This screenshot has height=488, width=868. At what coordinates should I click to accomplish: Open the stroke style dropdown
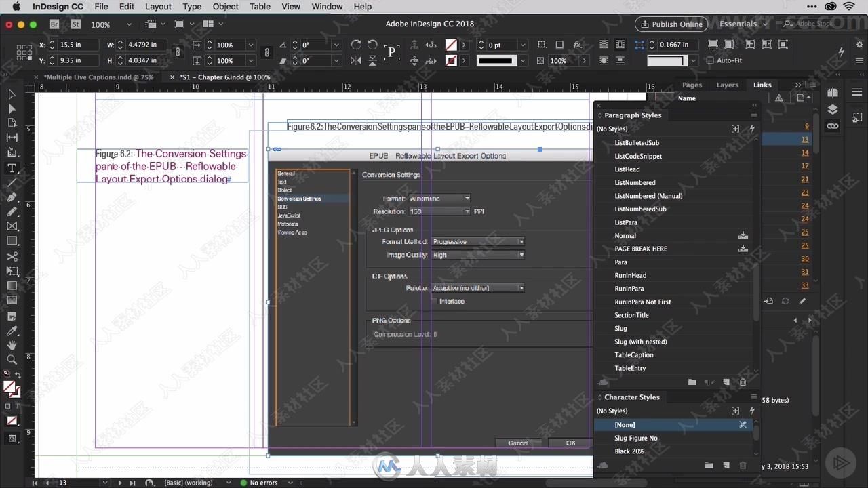(x=522, y=60)
